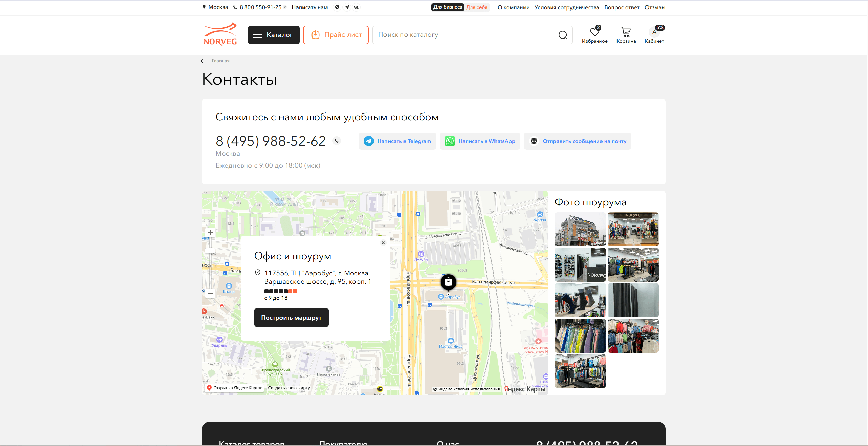The height and width of the screenshot is (446, 868).
Task: Zoom out the map with minus
Action: click(x=210, y=293)
